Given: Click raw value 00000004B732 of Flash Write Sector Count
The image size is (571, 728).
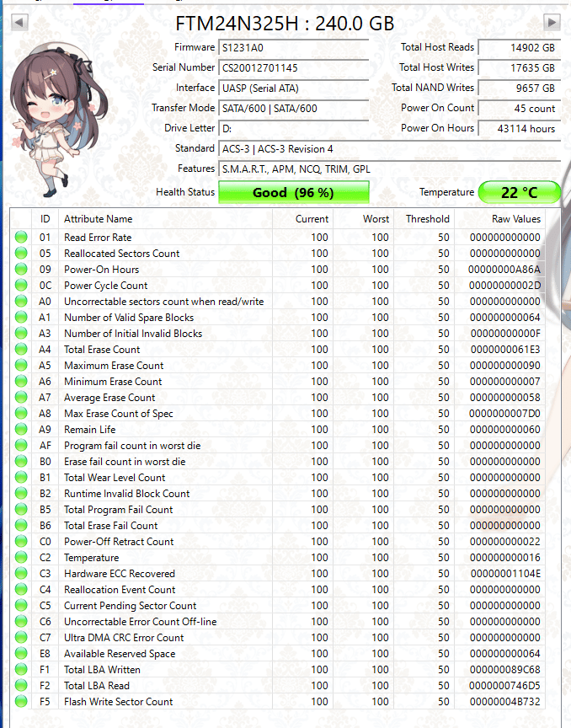Looking at the screenshot, I should [x=505, y=702].
